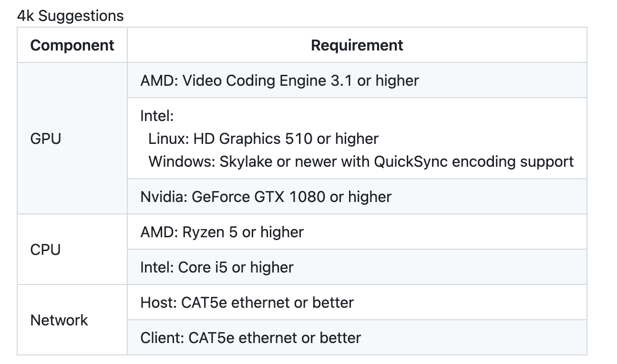Click the Network component cell
The height and width of the screenshot is (364, 617).
pos(72,320)
